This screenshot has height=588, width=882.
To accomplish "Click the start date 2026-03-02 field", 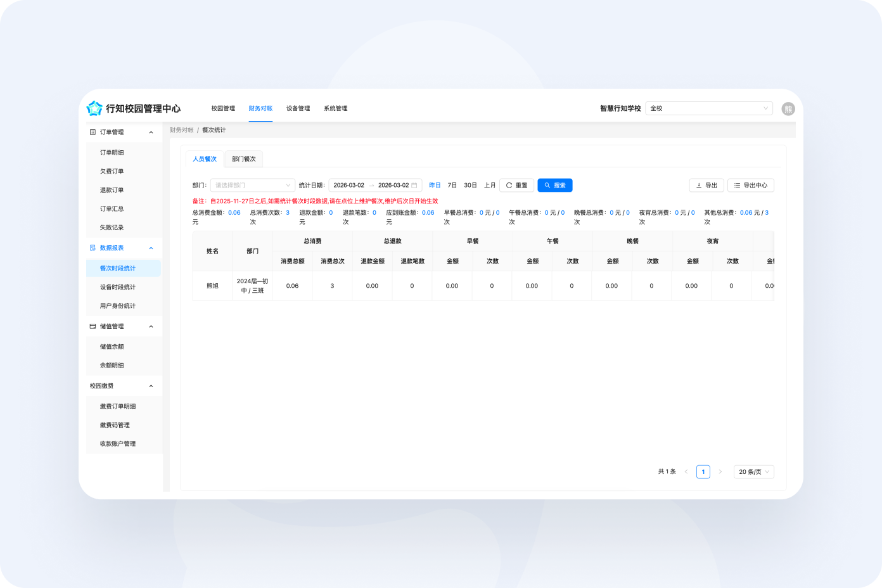I will click(x=349, y=186).
